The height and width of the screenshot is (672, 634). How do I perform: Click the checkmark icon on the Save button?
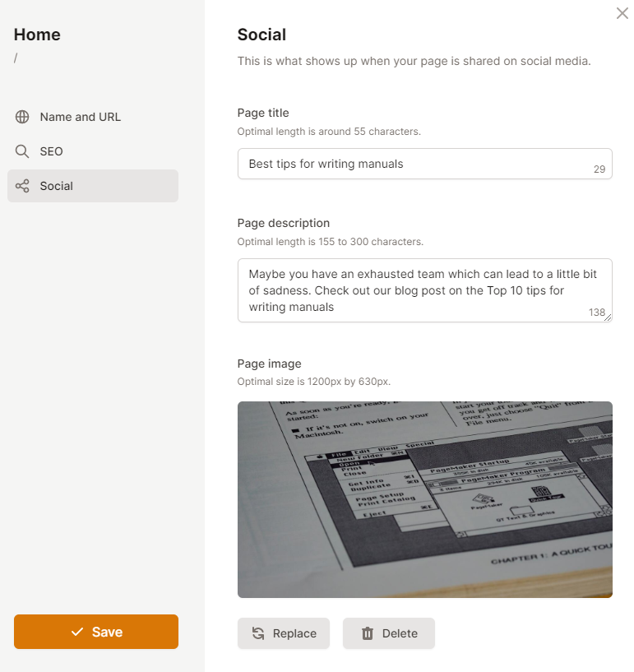pyautogui.click(x=77, y=632)
